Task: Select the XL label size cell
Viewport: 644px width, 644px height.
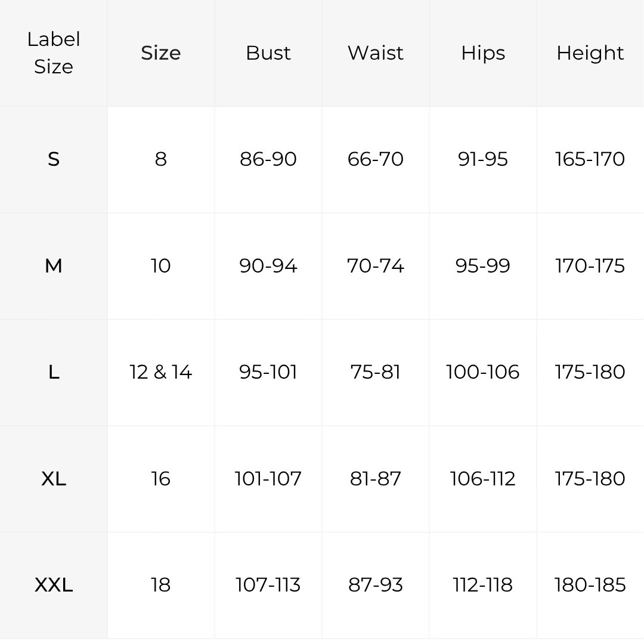Action: 54,479
